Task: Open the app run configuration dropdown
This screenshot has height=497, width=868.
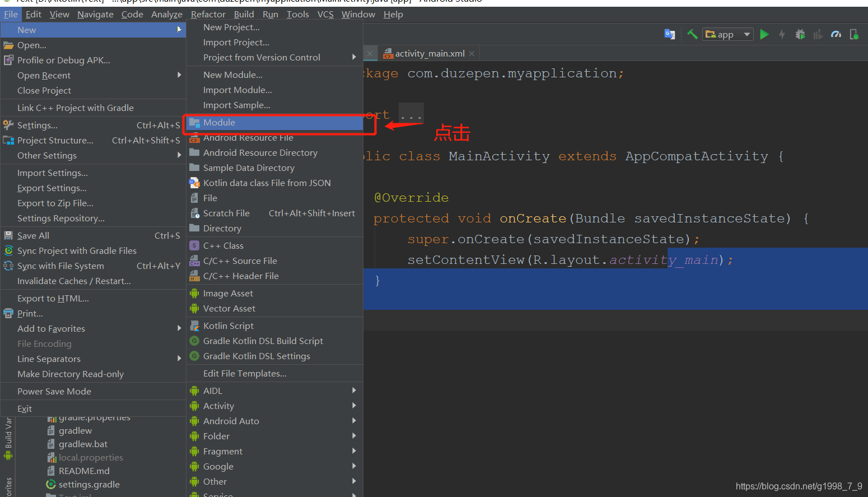Action: tap(729, 34)
